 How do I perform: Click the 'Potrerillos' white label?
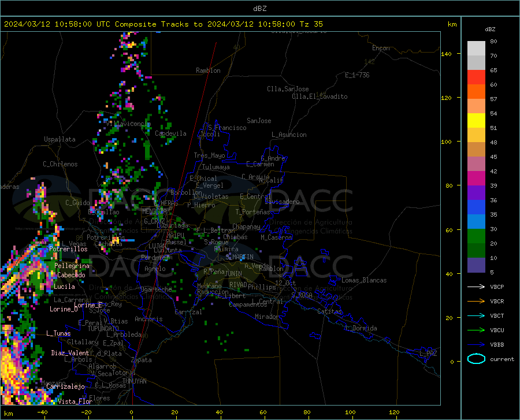[x=68, y=249]
